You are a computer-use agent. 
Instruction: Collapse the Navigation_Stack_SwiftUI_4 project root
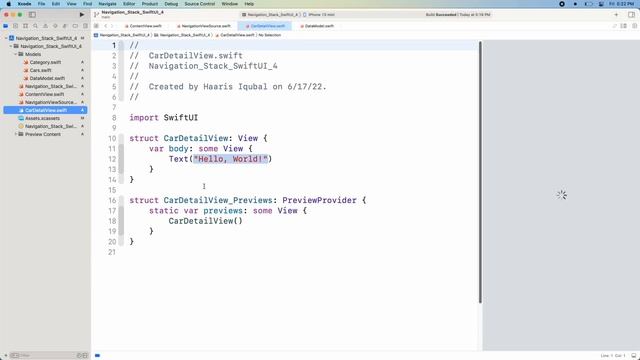(6, 38)
